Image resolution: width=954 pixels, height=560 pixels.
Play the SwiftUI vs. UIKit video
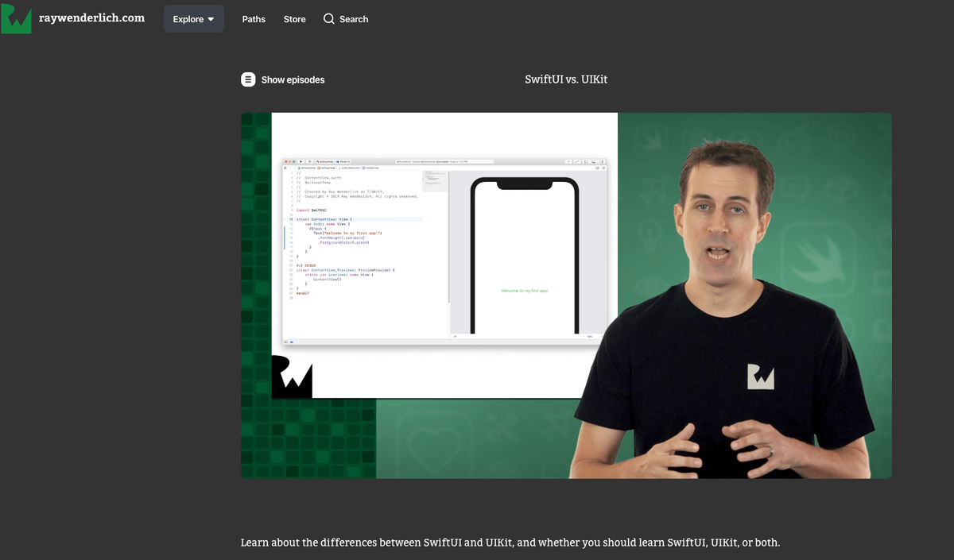pyautogui.click(x=566, y=295)
